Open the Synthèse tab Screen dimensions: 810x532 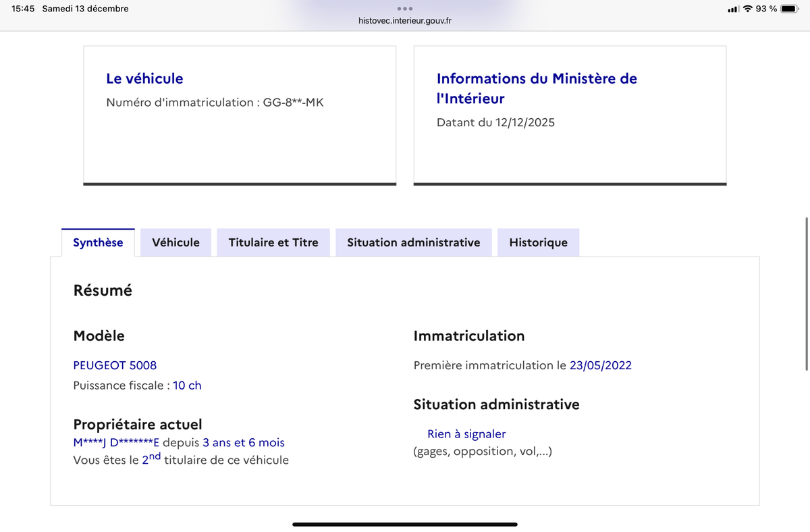98,242
